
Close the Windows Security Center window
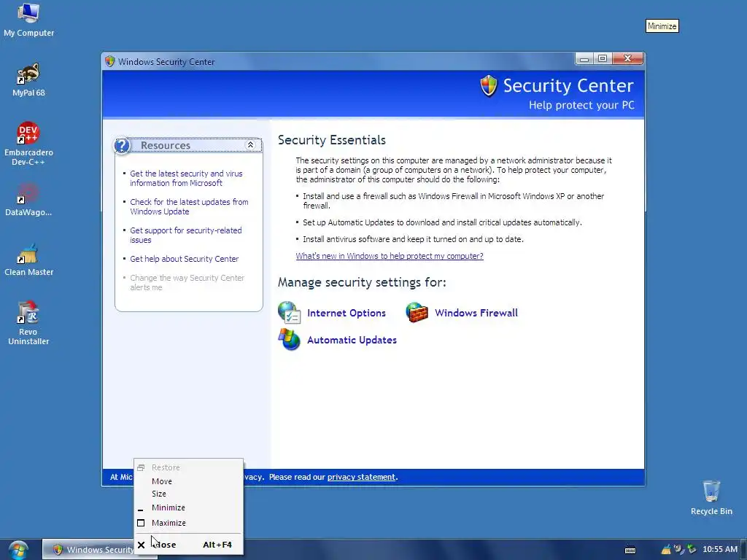pos(627,58)
